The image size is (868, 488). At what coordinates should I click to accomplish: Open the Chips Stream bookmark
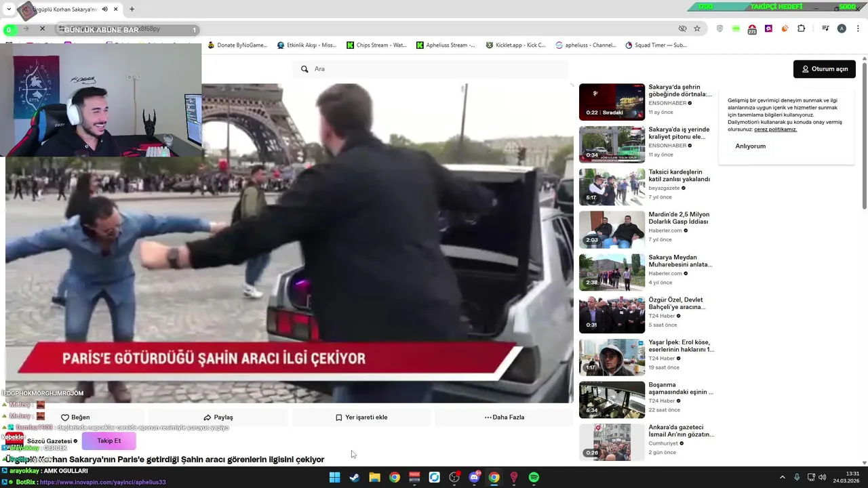tap(376, 45)
